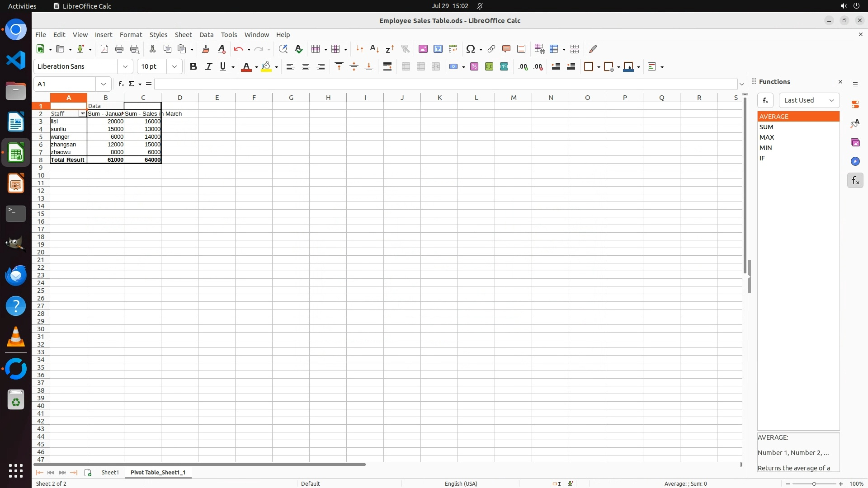Switch to the Sheet1 tab
The height and width of the screenshot is (488, 868).
point(110,472)
